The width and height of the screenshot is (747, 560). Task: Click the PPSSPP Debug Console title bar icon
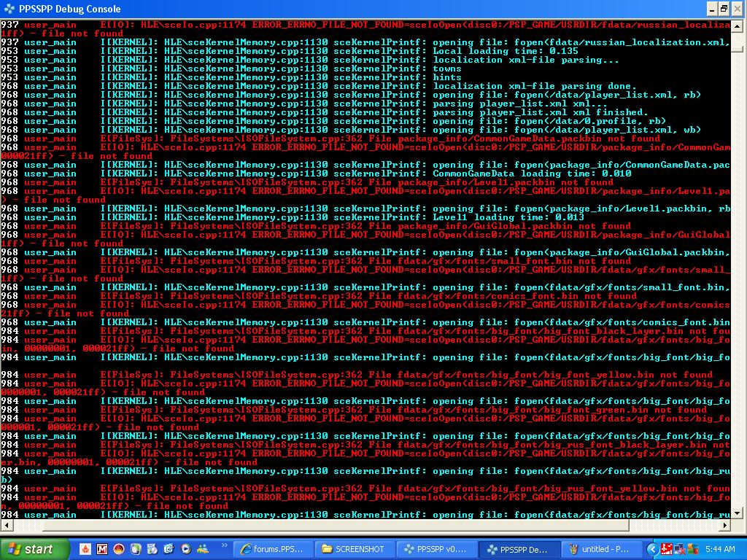point(9,9)
